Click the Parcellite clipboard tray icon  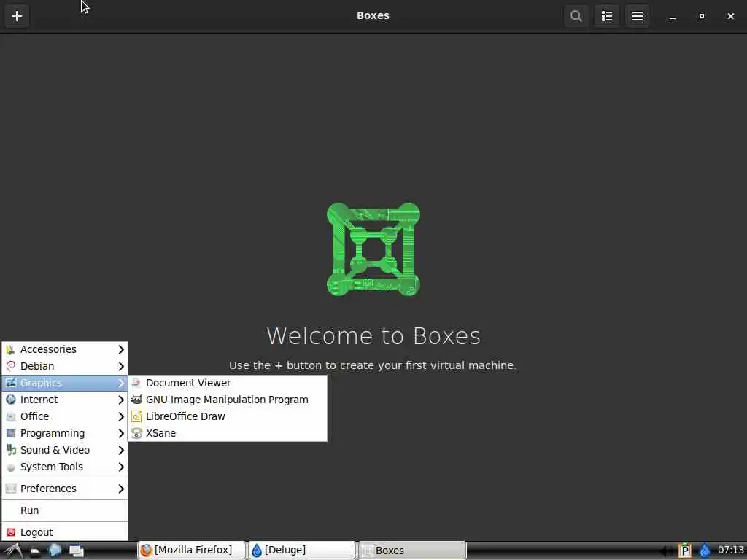(x=684, y=551)
